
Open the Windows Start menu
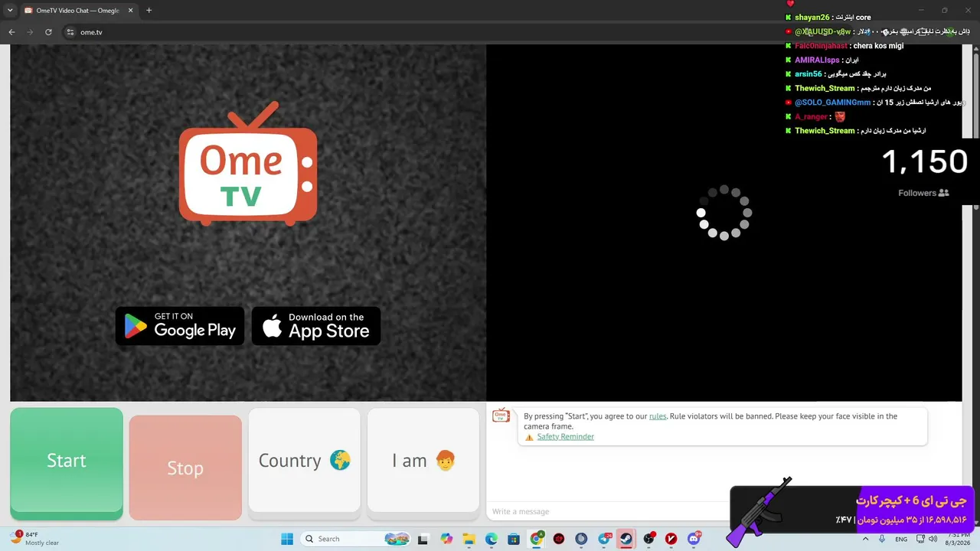click(287, 539)
